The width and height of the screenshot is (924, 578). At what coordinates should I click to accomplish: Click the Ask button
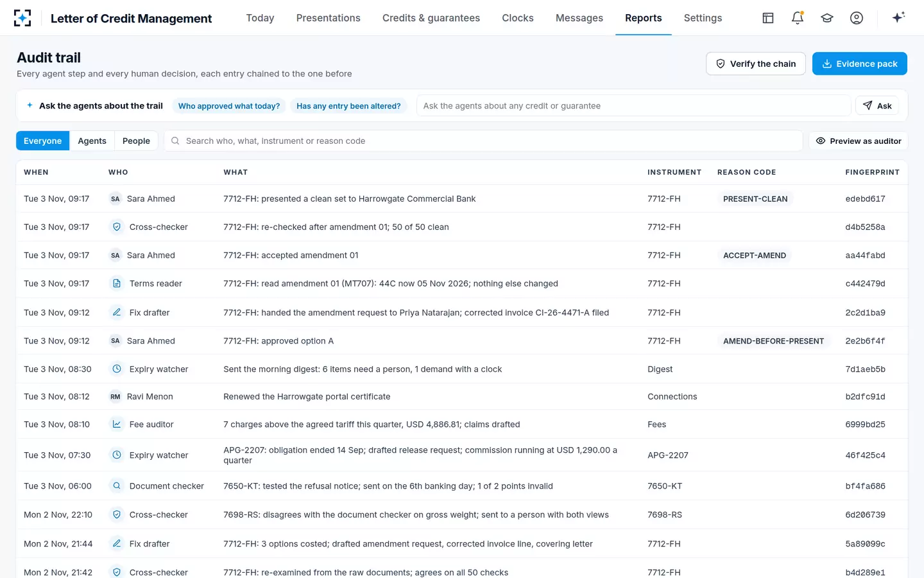877,106
